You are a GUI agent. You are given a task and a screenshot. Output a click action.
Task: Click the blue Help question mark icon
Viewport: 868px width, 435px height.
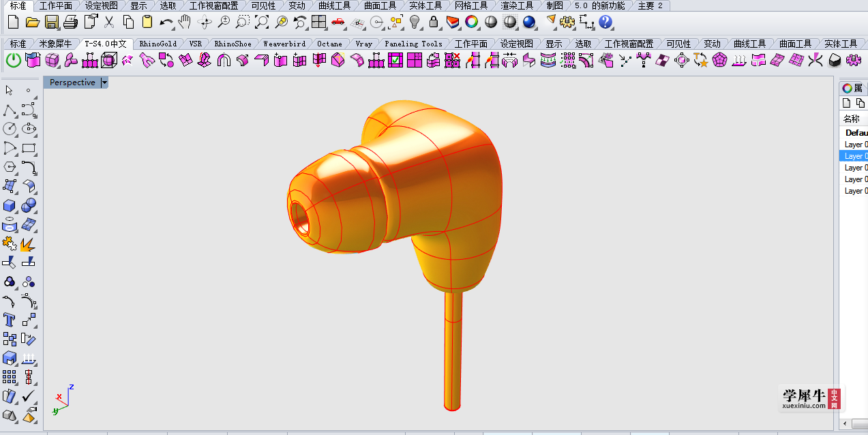(605, 22)
